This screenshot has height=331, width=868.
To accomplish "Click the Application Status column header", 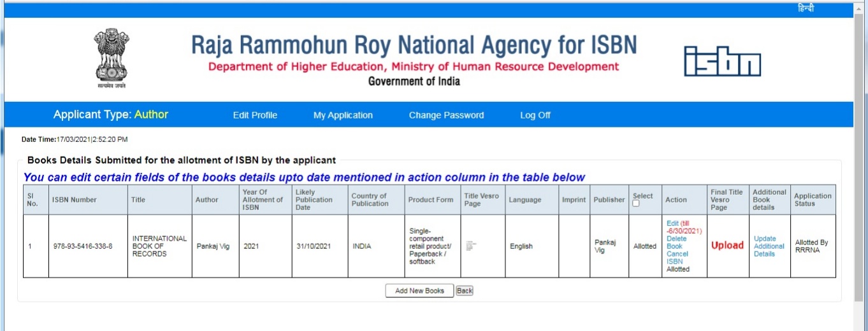I will pos(813,200).
